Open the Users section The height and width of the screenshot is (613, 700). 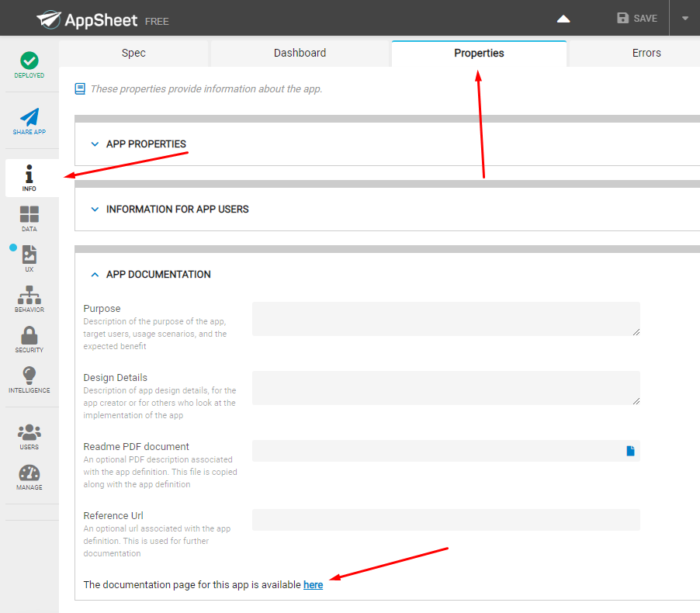(x=29, y=437)
